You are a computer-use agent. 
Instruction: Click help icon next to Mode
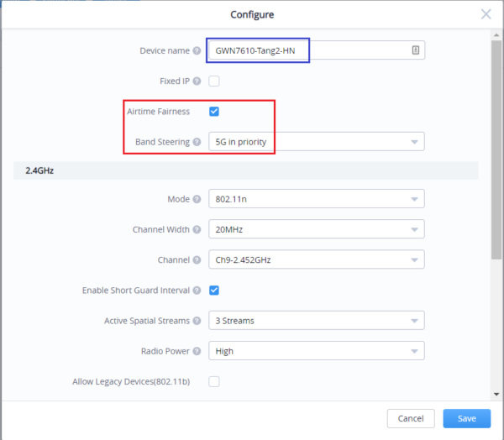pos(197,200)
